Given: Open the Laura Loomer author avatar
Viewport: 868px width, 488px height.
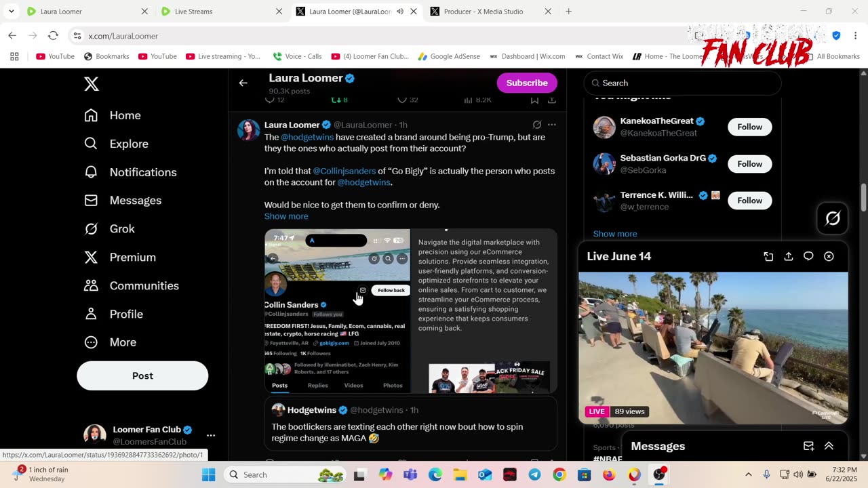Looking at the screenshot, I should pos(248,129).
